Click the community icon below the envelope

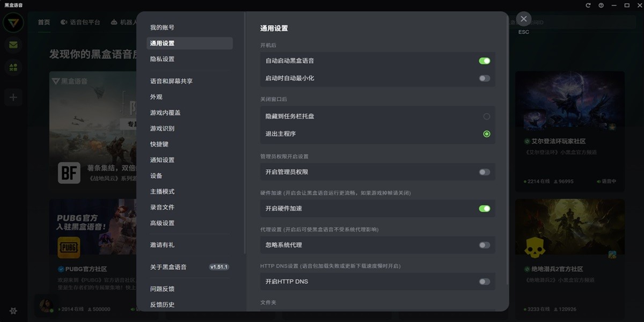(13, 68)
